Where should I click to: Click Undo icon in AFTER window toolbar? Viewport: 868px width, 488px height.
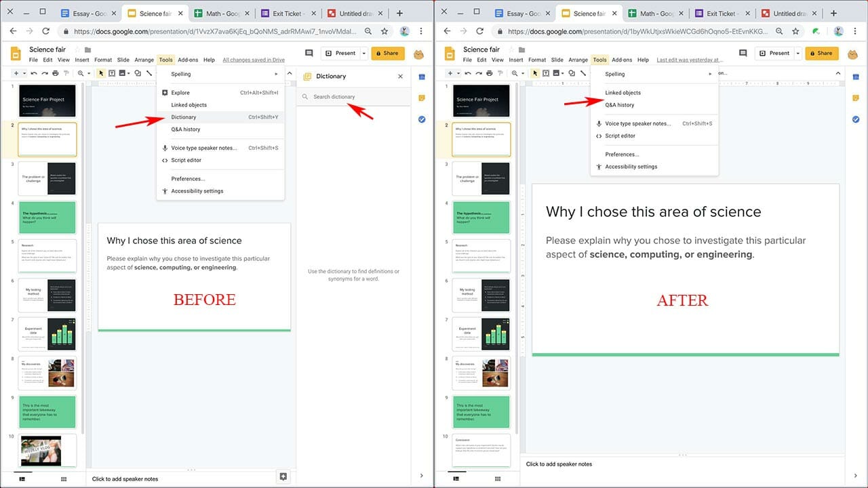point(468,73)
